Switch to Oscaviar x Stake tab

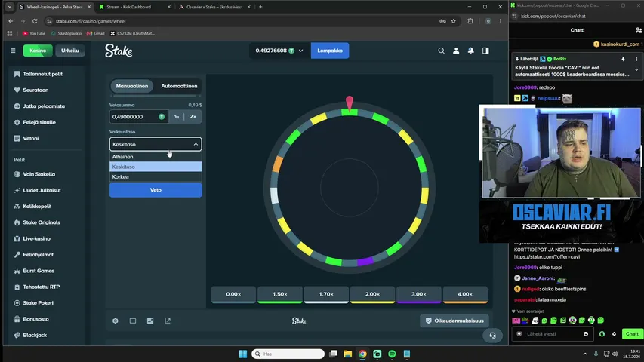214,7
